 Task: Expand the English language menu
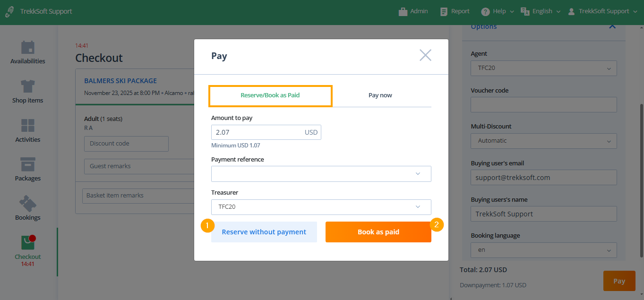pos(541,11)
